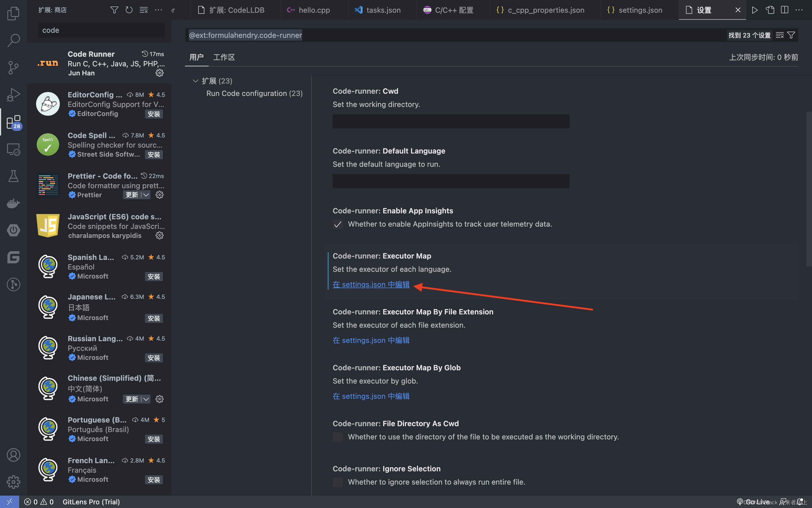The image size is (812, 508).
Task: Open editor more actions ellipsis
Action: (799, 10)
